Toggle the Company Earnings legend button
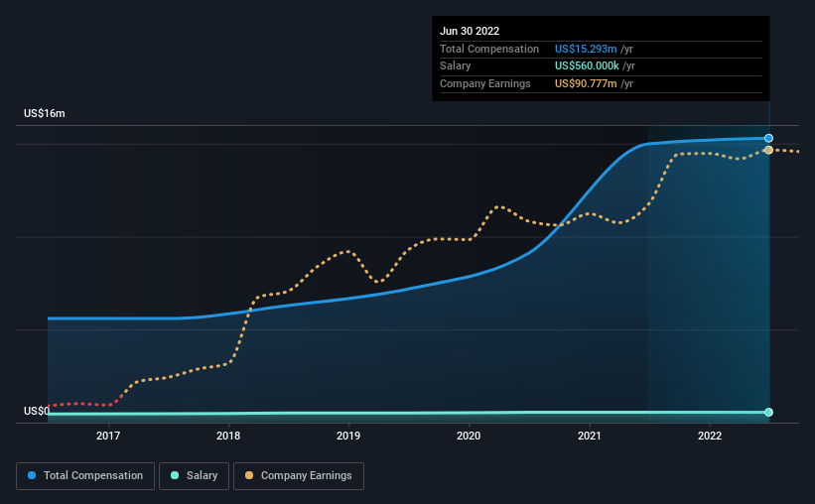 [299, 476]
